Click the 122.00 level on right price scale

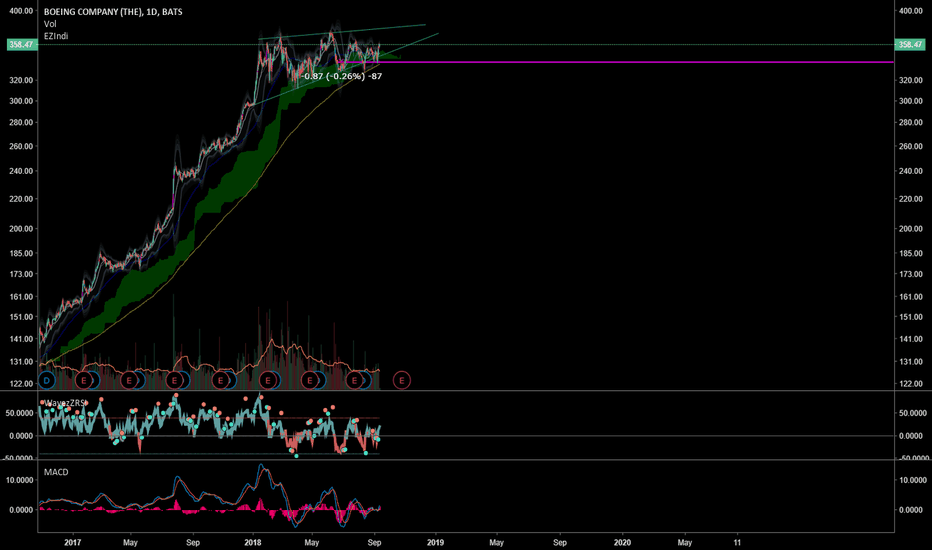(x=910, y=384)
